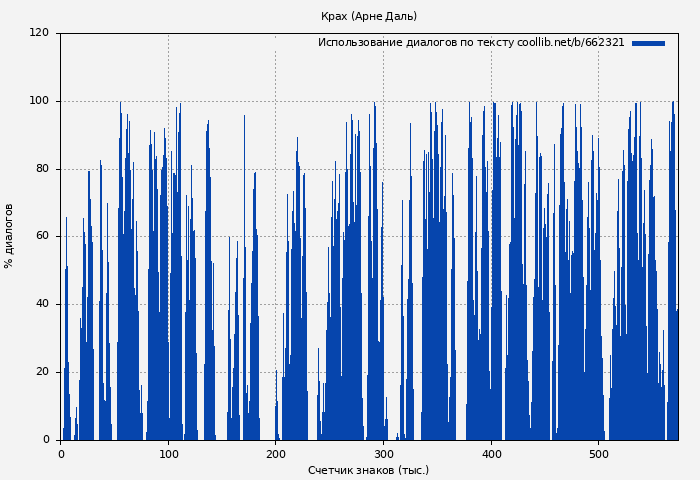This screenshot has width=700, height=480.
Task: Click the 200 tick label on the x-axis
Action: click(x=276, y=454)
